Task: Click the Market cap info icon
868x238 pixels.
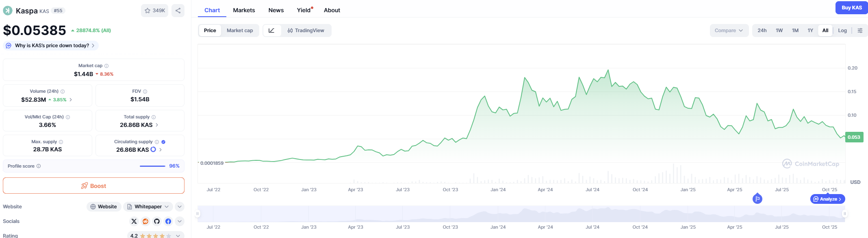Action: [x=106, y=66]
